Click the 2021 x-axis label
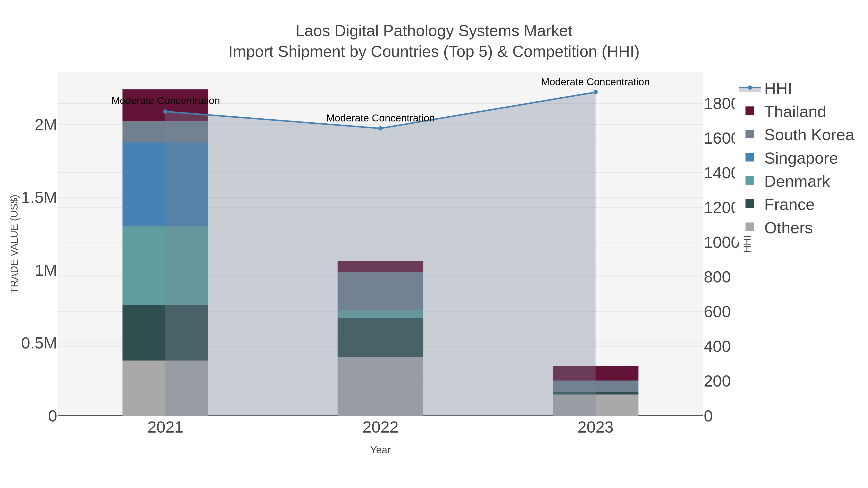 coord(165,428)
